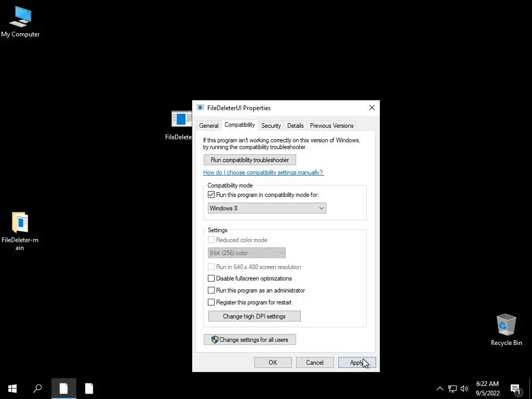The width and height of the screenshot is (532, 399).
Task: Open the My Computer desktop icon
Action: click(x=20, y=21)
